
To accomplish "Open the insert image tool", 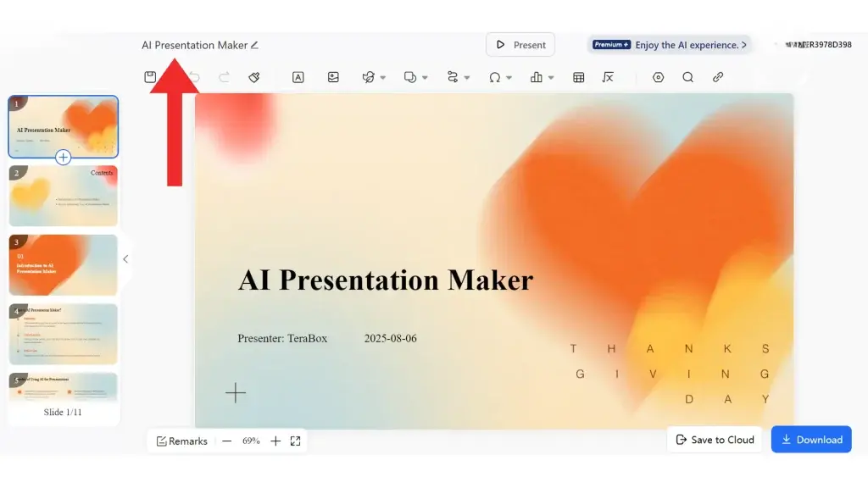I will point(333,77).
